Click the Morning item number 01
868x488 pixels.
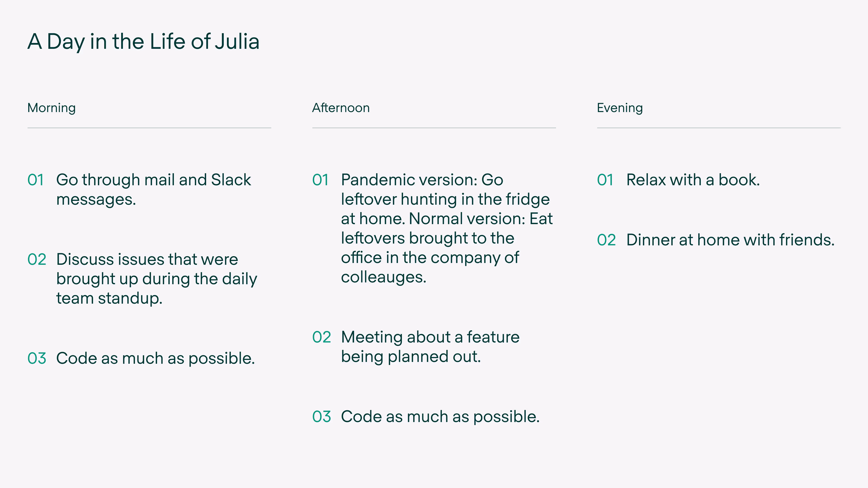click(35, 180)
